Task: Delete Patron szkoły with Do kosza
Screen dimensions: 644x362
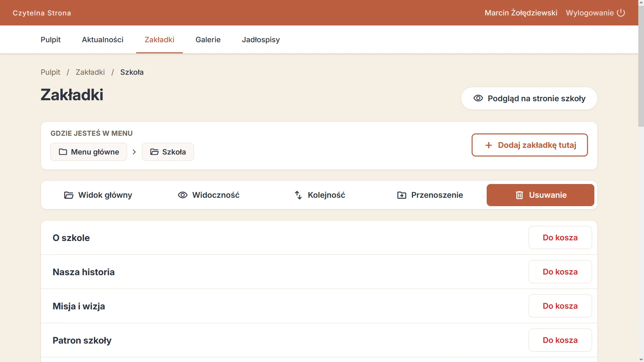Action: coord(560,340)
